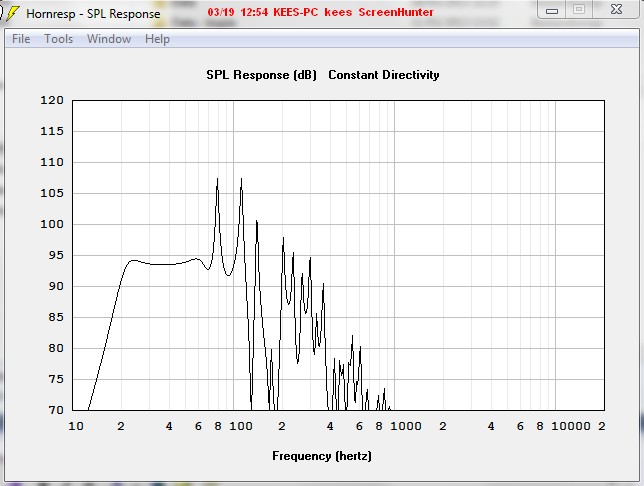This screenshot has width=644, height=486.
Task: Click the 'SPL Response (dB)' chart title
Action: tap(261, 75)
